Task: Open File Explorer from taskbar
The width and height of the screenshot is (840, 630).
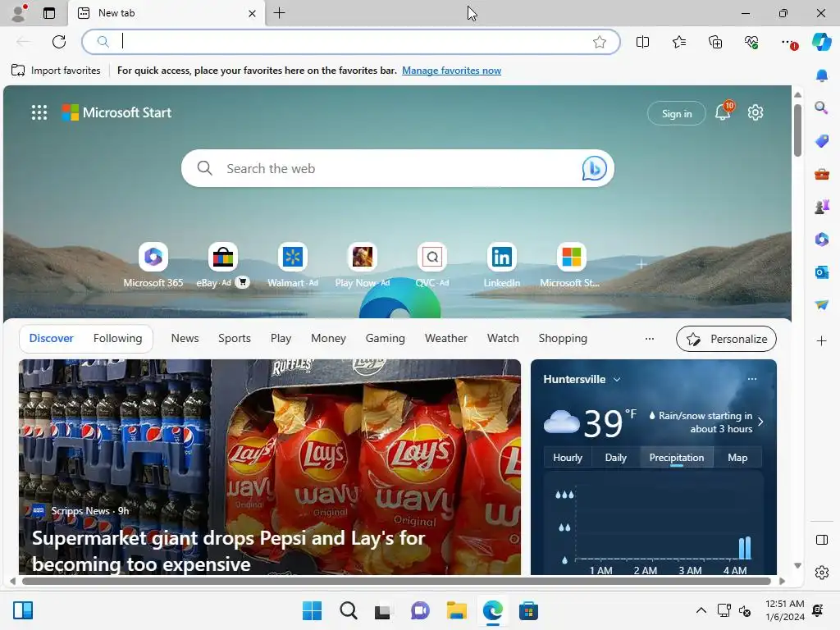Action: 456,610
